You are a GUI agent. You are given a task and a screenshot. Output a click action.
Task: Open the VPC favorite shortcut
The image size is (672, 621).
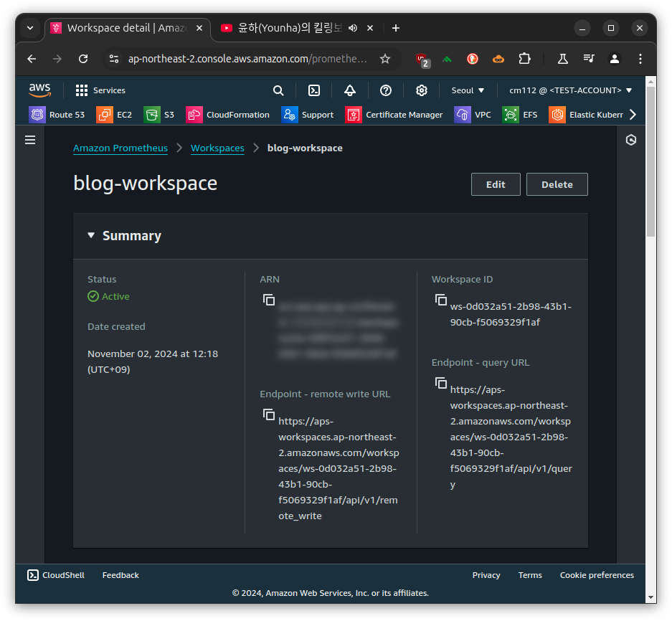point(473,115)
